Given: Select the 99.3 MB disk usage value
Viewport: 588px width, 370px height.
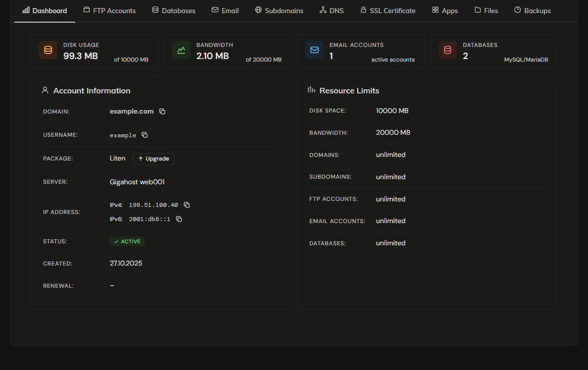Looking at the screenshot, I should pyautogui.click(x=81, y=56).
